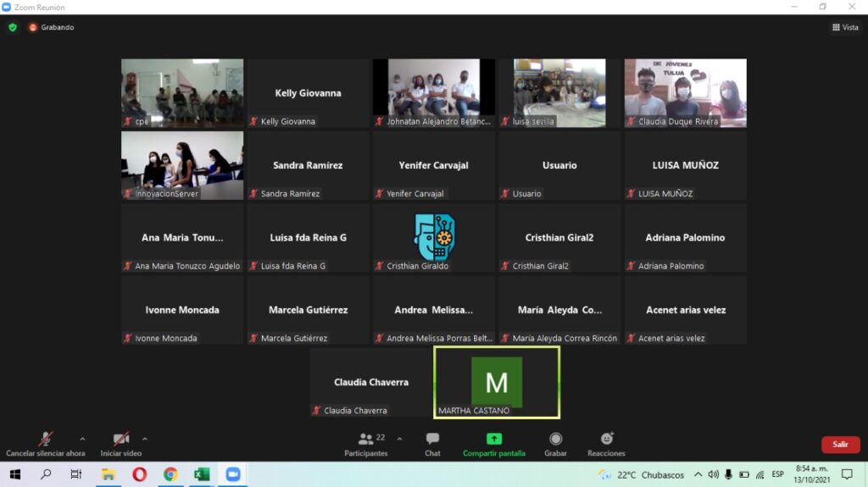Open the Vista layout menu
The width and height of the screenshot is (868, 487).
tap(844, 27)
